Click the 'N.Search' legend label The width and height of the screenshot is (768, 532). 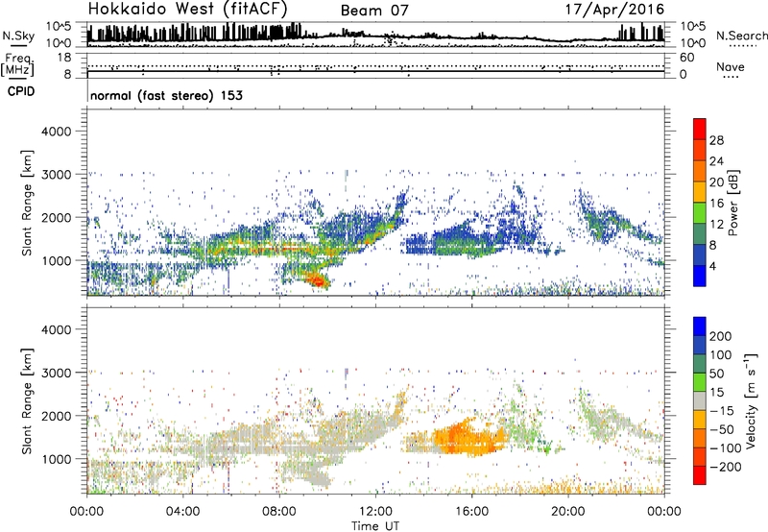742,36
